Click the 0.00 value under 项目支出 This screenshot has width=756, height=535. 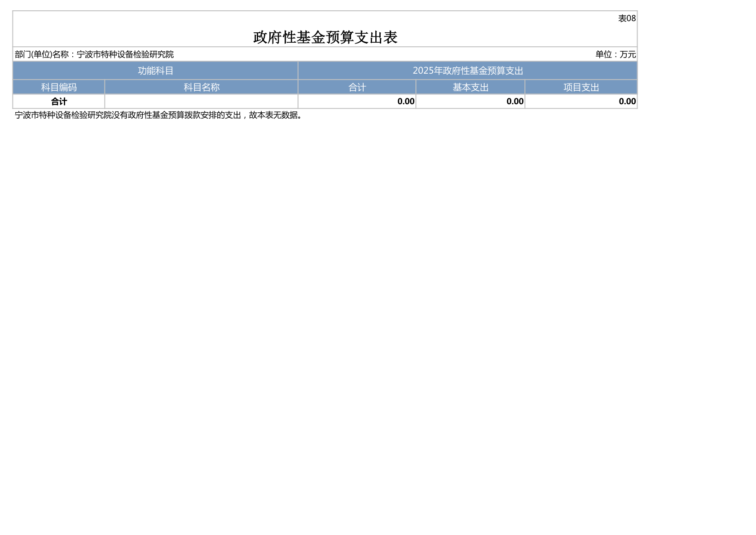627,102
